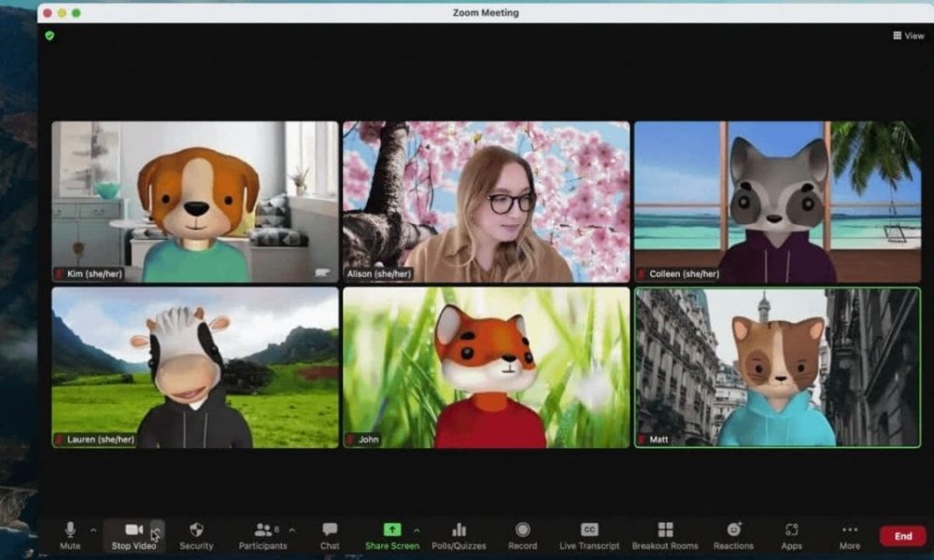
Task: Click the John name label
Action: click(x=368, y=440)
